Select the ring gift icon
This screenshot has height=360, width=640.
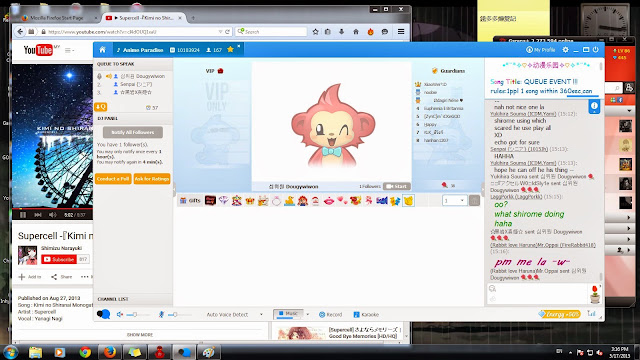coord(276,200)
